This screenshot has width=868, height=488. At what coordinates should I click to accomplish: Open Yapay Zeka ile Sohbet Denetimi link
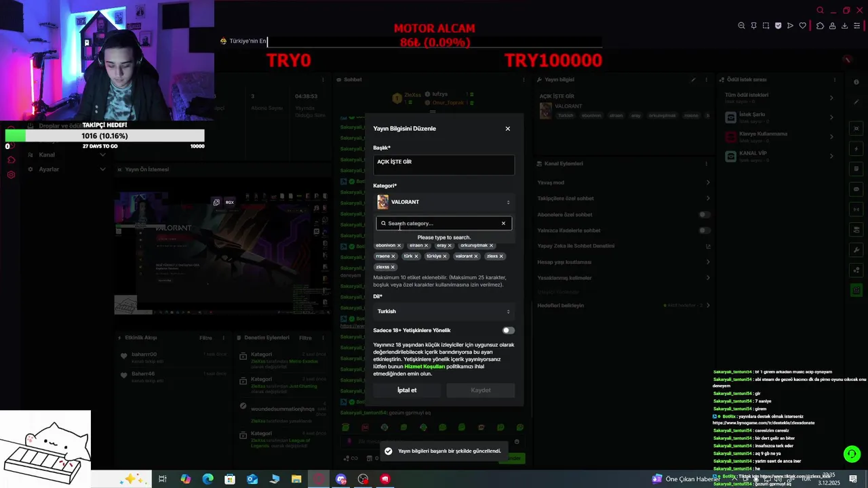tap(708, 246)
